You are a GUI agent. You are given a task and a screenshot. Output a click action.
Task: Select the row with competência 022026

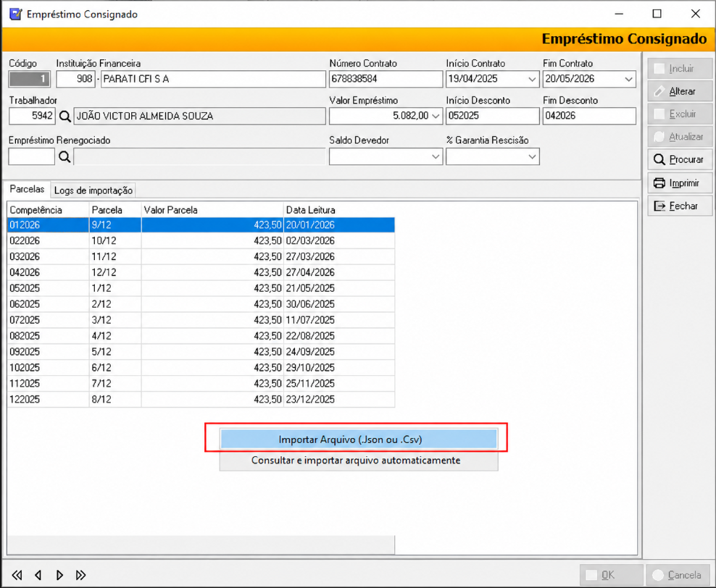coord(201,241)
